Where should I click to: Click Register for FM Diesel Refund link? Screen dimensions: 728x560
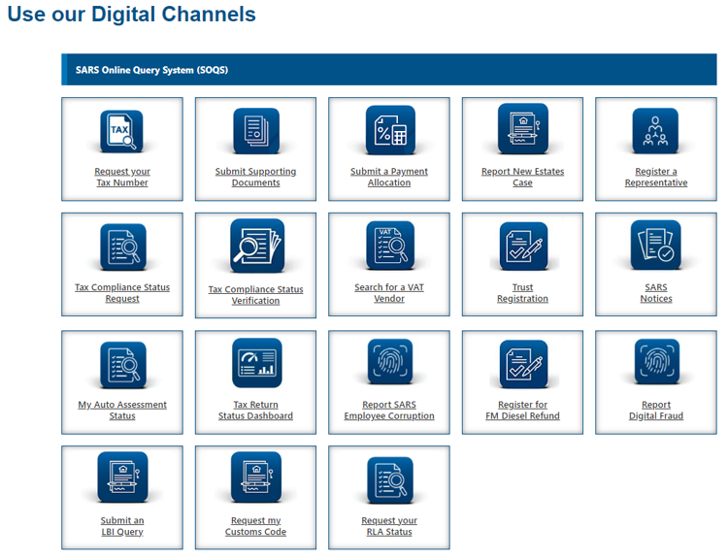coord(523,410)
